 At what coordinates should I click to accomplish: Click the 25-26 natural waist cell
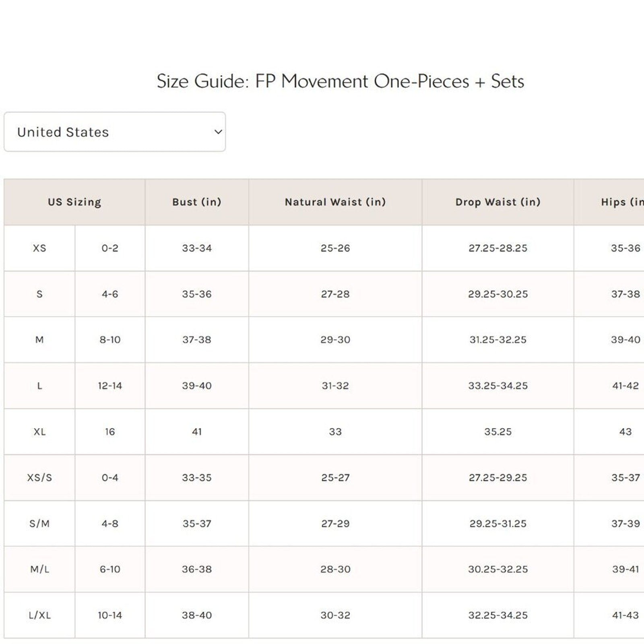(x=335, y=248)
